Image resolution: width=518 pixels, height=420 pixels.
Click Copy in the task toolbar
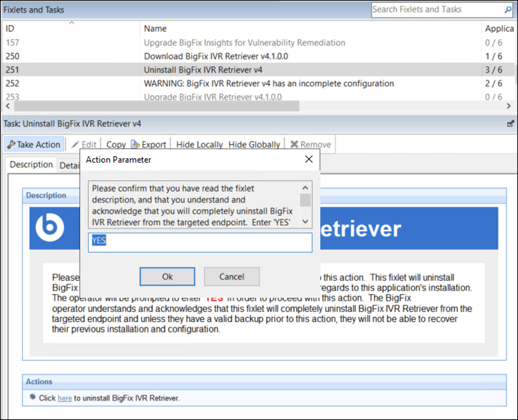[x=116, y=144]
